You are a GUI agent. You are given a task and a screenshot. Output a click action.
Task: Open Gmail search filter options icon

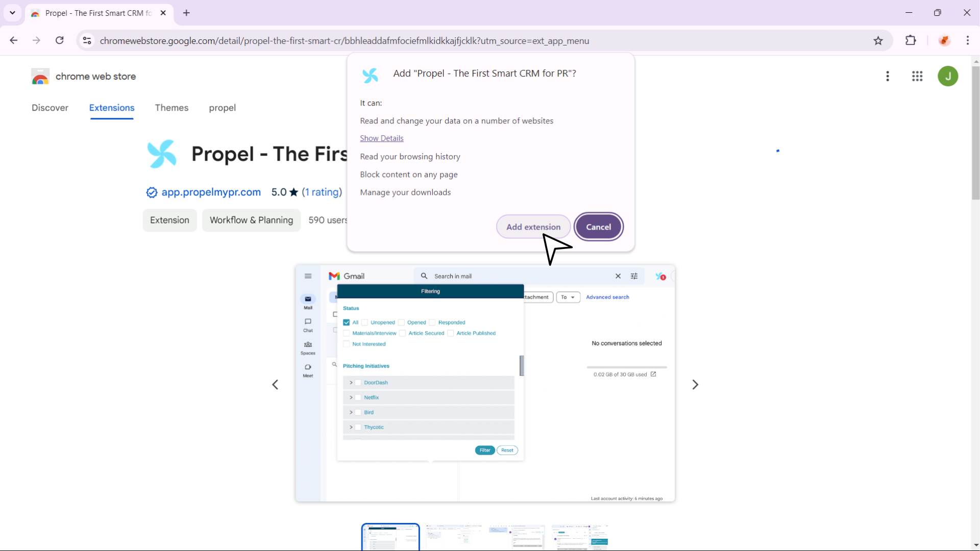[x=634, y=276]
